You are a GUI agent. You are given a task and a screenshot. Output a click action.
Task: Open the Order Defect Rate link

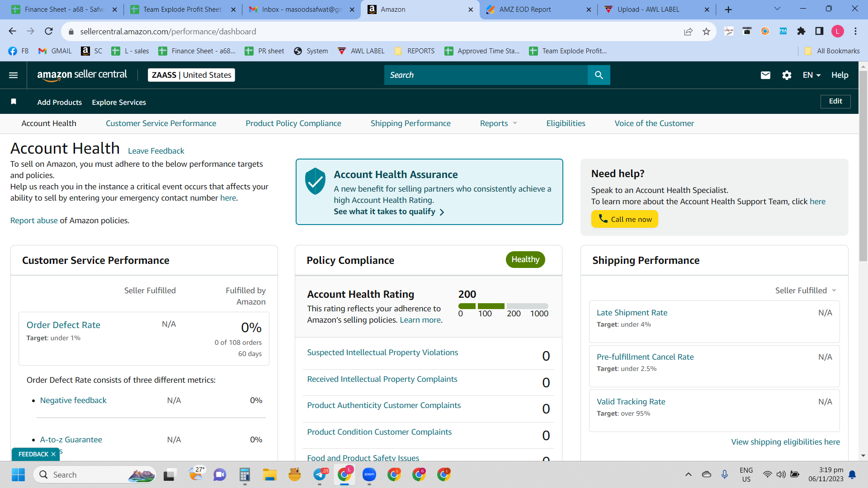tap(63, 325)
